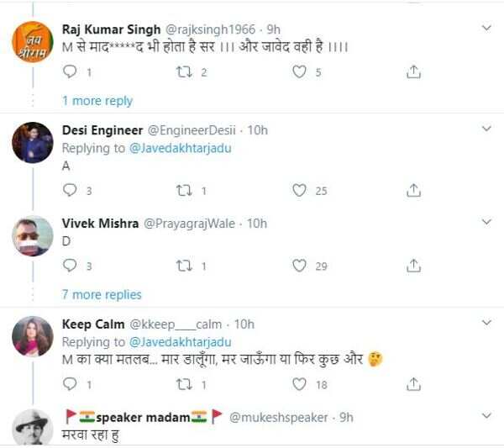The width and height of the screenshot is (504, 448).
Task: Share Vivek Mishra's tweet
Action: (413, 266)
